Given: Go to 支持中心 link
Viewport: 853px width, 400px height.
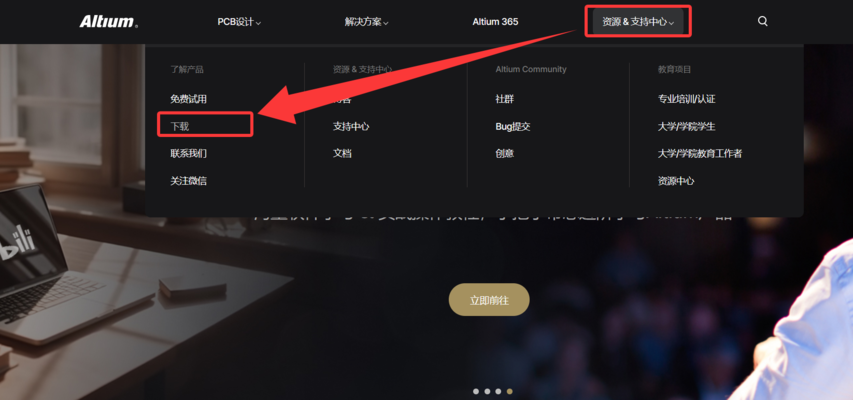Looking at the screenshot, I should point(351,126).
